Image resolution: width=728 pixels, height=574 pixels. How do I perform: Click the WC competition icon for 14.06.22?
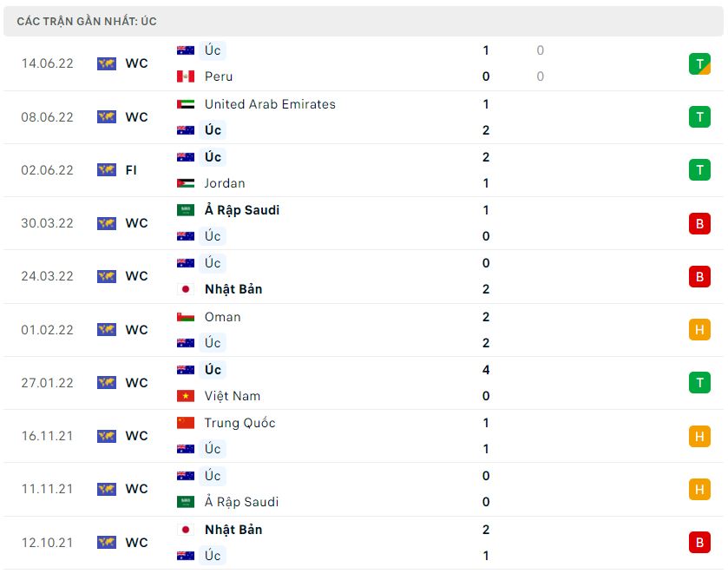point(107,63)
